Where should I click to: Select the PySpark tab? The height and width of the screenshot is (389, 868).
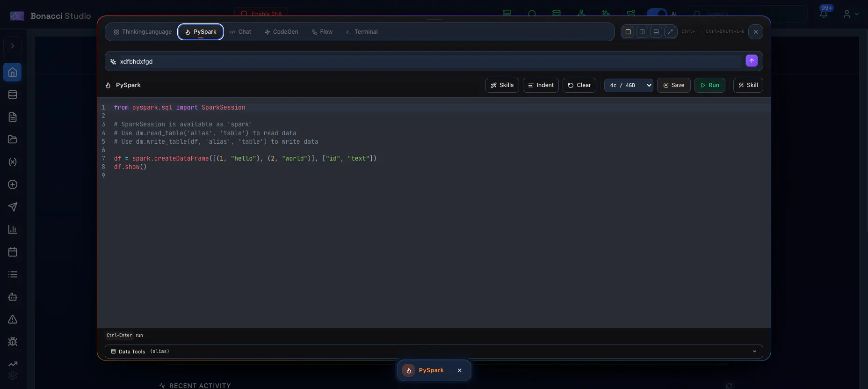coord(201,32)
